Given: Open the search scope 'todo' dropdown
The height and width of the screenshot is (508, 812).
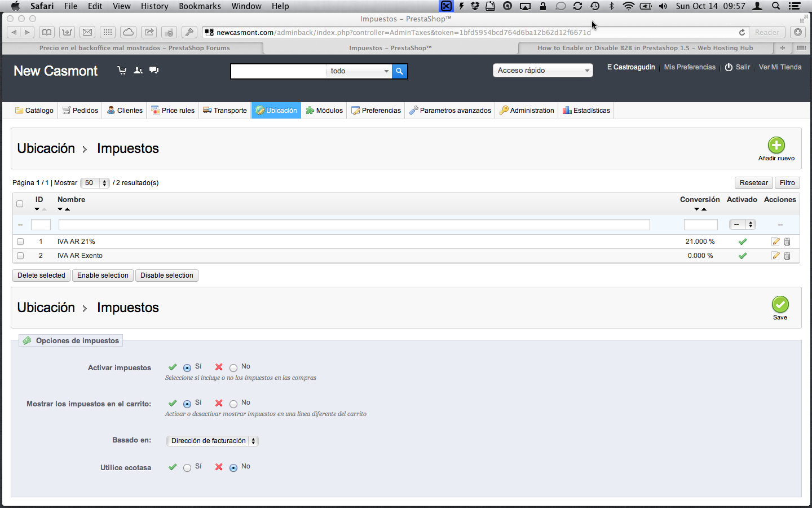Looking at the screenshot, I should (359, 71).
